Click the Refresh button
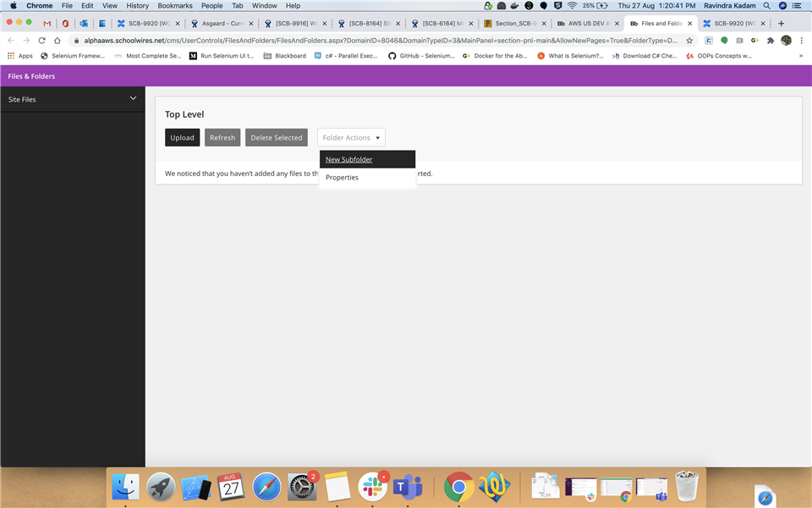This screenshot has width=812, height=508. pyautogui.click(x=222, y=137)
